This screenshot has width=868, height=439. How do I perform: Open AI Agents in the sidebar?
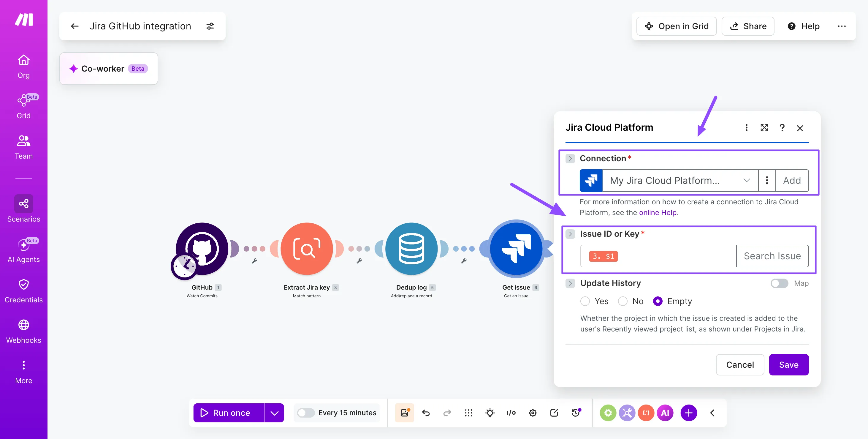tap(23, 250)
